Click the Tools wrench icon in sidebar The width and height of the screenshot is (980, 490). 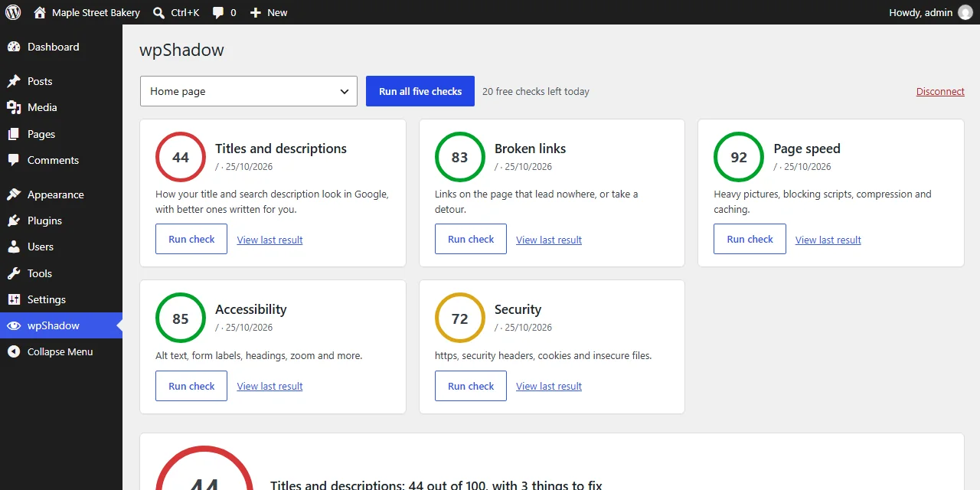coord(14,273)
